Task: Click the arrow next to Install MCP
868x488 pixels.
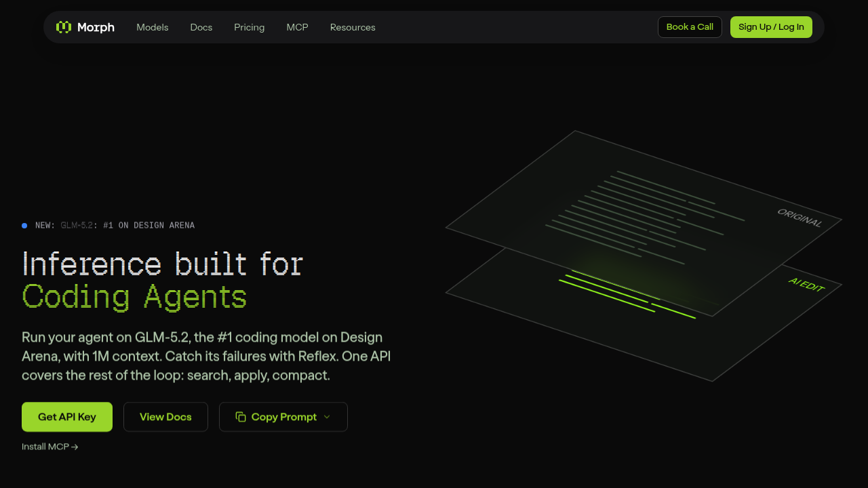Action: pos(75,447)
